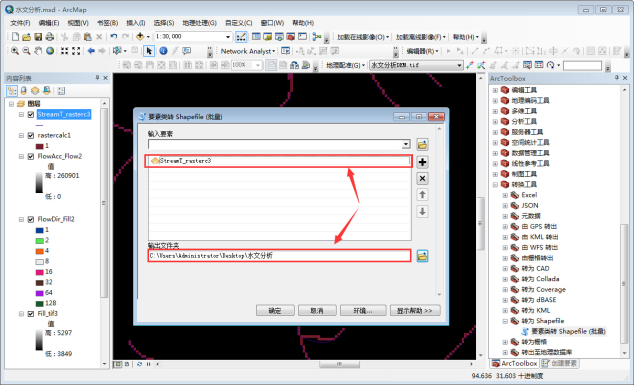Select the Zoom In magnifier tool
This screenshot has width=634, height=386.
point(15,51)
